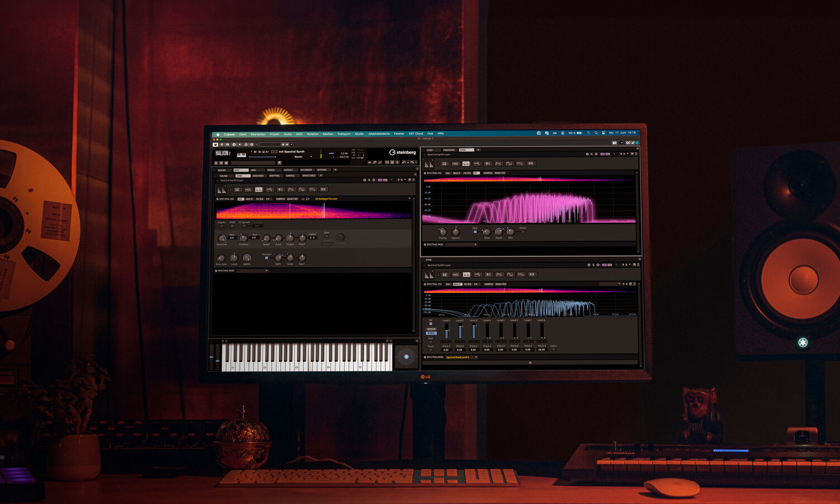Open the Datei menu

[242, 134]
